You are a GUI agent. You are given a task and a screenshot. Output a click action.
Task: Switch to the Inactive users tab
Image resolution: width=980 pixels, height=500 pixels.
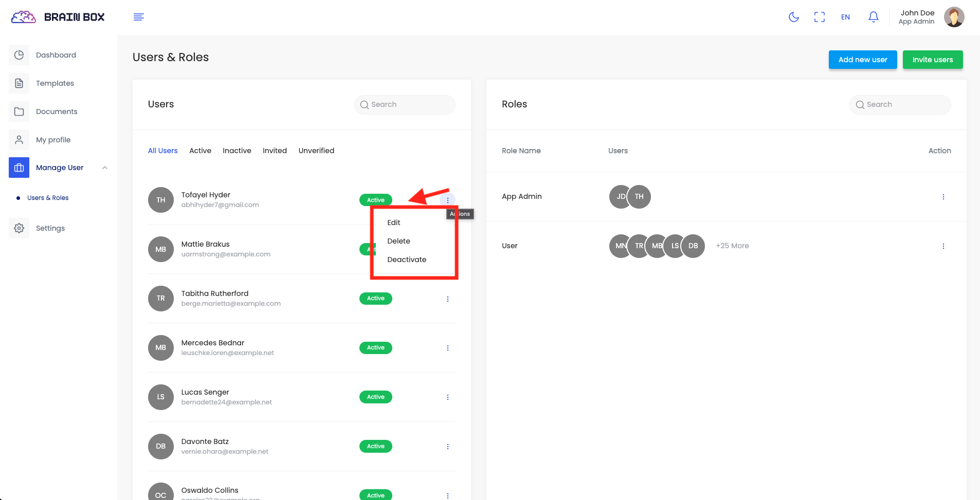tap(237, 151)
